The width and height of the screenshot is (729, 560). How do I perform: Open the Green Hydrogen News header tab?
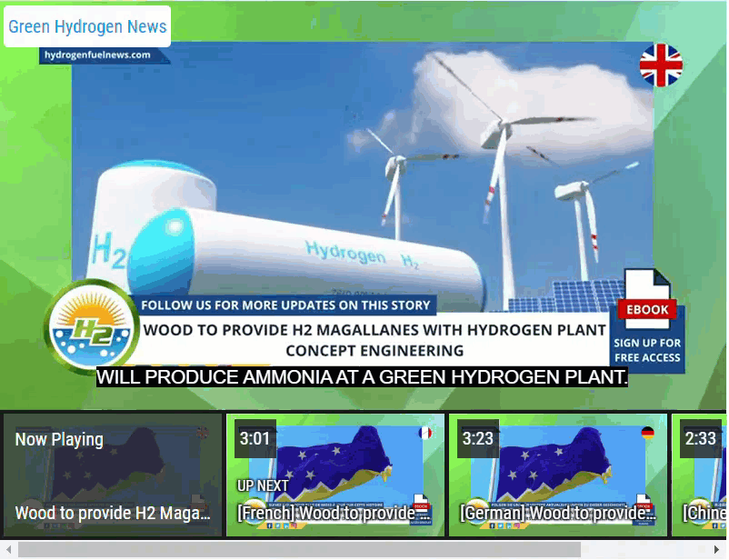pos(86,26)
